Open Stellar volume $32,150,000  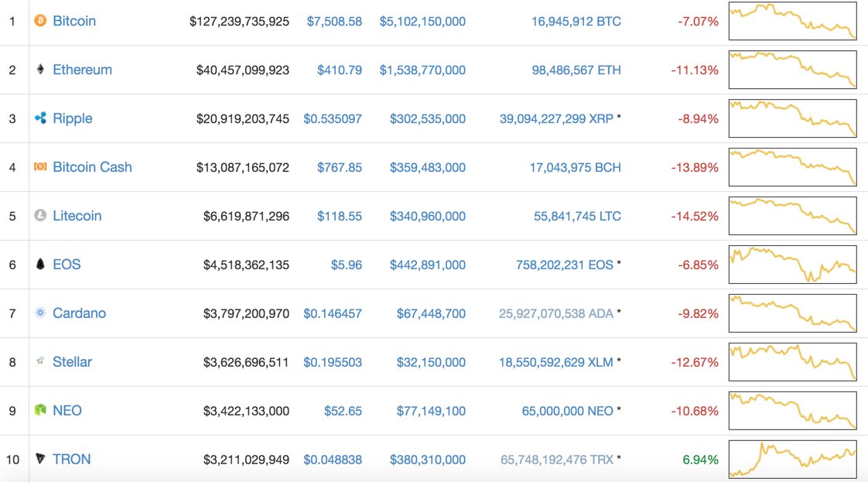pos(431,363)
